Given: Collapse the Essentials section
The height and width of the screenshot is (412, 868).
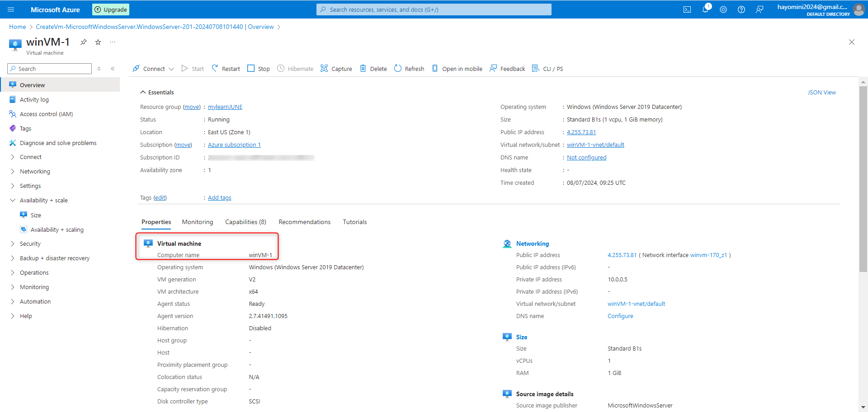Looking at the screenshot, I should click(x=157, y=92).
